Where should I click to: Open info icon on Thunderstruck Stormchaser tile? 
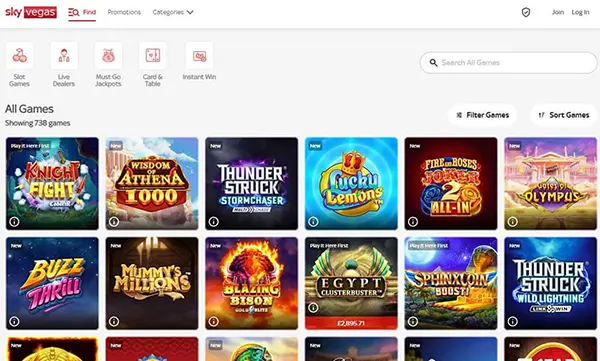point(214,221)
